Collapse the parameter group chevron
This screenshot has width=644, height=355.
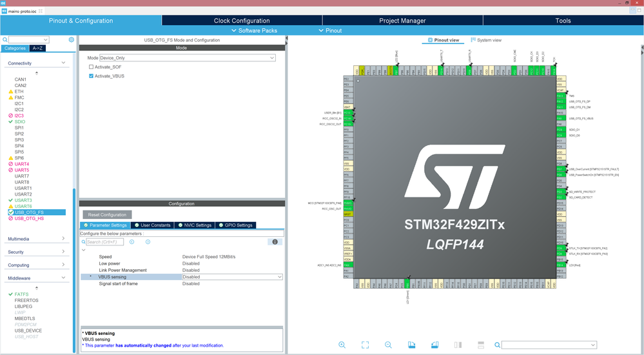[83, 250]
